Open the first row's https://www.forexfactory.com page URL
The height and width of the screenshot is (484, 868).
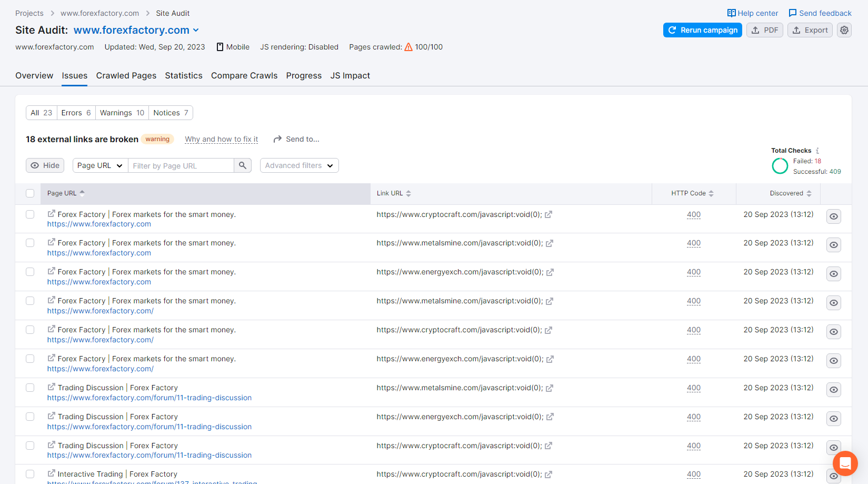click(x=99, y=224)
